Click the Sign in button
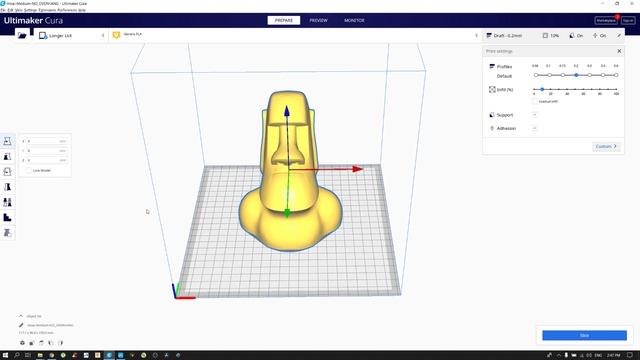 [x=628, y=20]
